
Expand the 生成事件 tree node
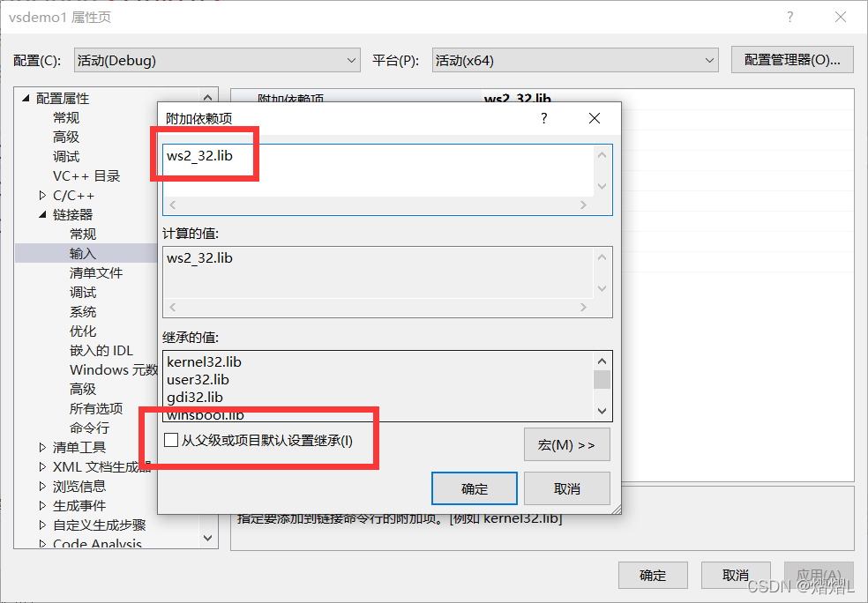point(42,506)
